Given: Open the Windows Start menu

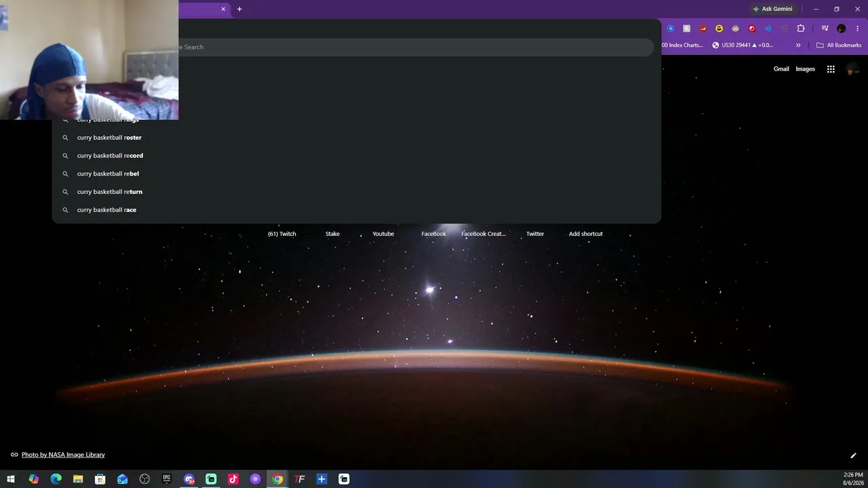Looking at the screenshot, I should coord(11,479).
